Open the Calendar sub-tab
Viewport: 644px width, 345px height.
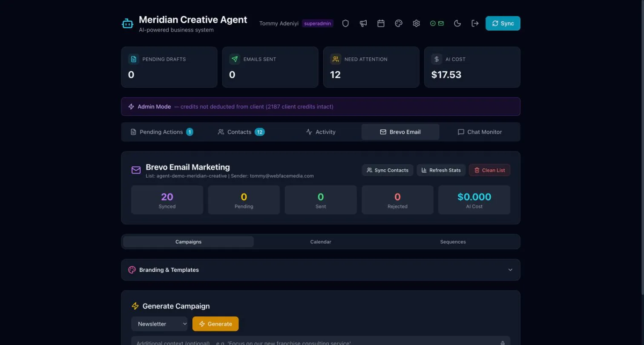tap(321, 242)
